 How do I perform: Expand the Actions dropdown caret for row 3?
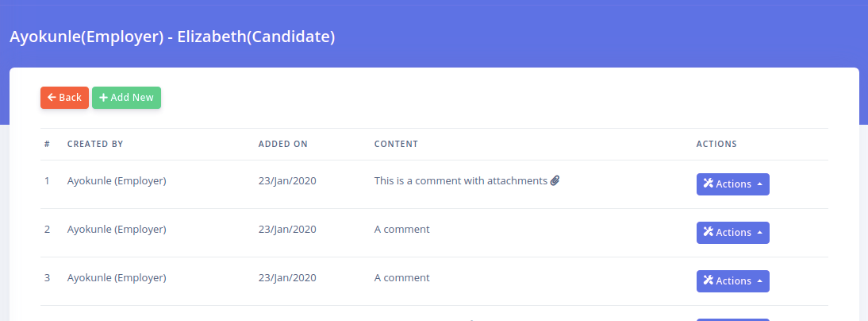(x=760, y=281)
